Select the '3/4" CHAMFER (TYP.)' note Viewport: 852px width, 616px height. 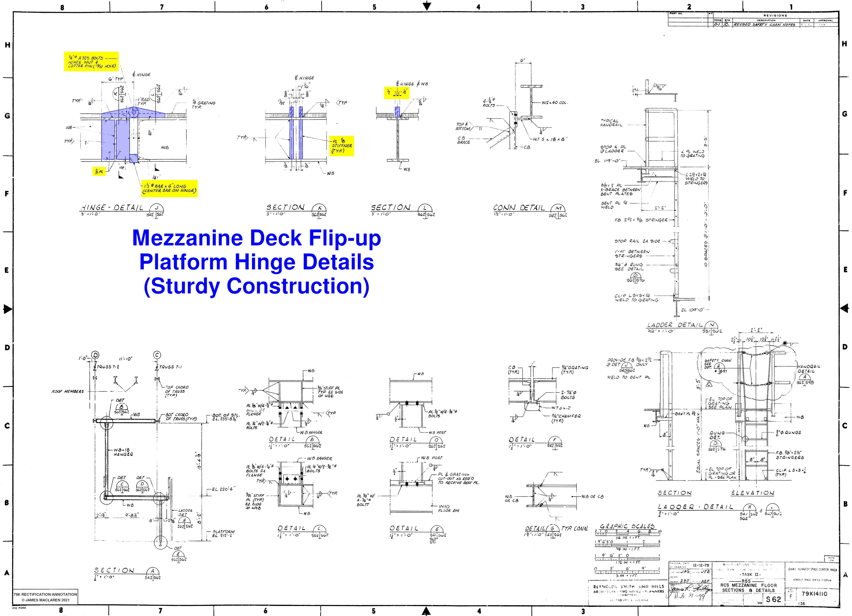coord(566,418)
